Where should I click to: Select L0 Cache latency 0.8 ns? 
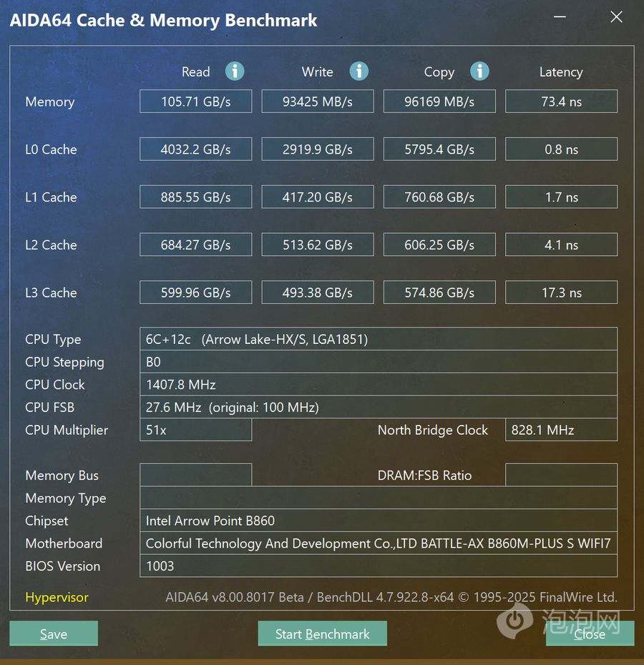tap(561, 149)
